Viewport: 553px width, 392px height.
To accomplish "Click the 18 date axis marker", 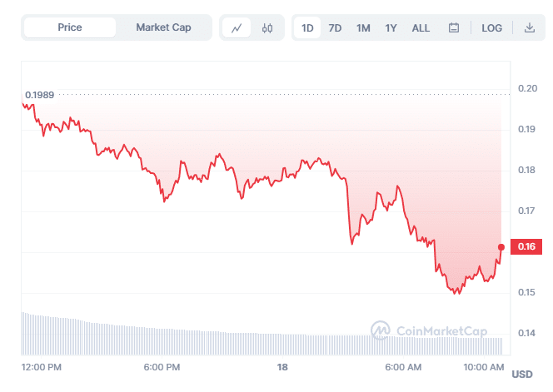I will tap(282, 367).
